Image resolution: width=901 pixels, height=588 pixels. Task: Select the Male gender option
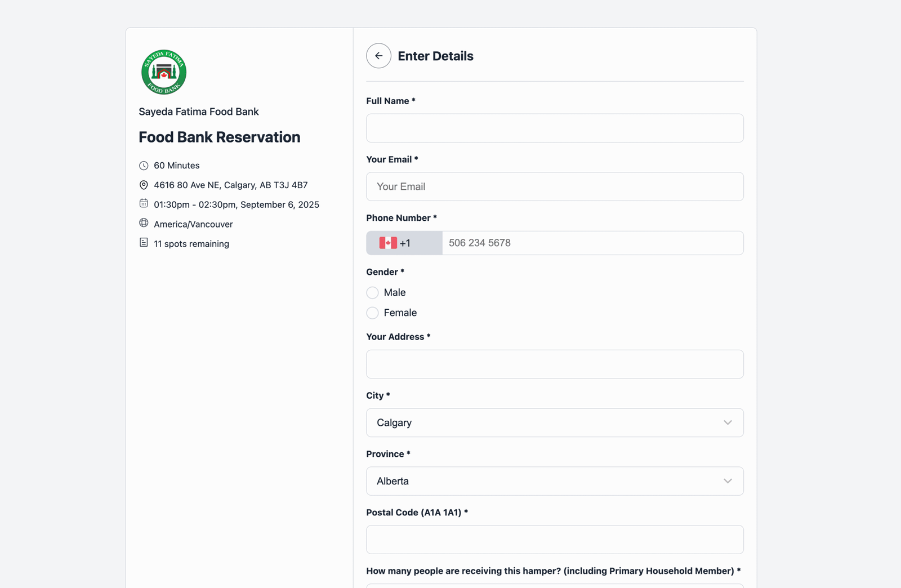(x=372, y=293)
